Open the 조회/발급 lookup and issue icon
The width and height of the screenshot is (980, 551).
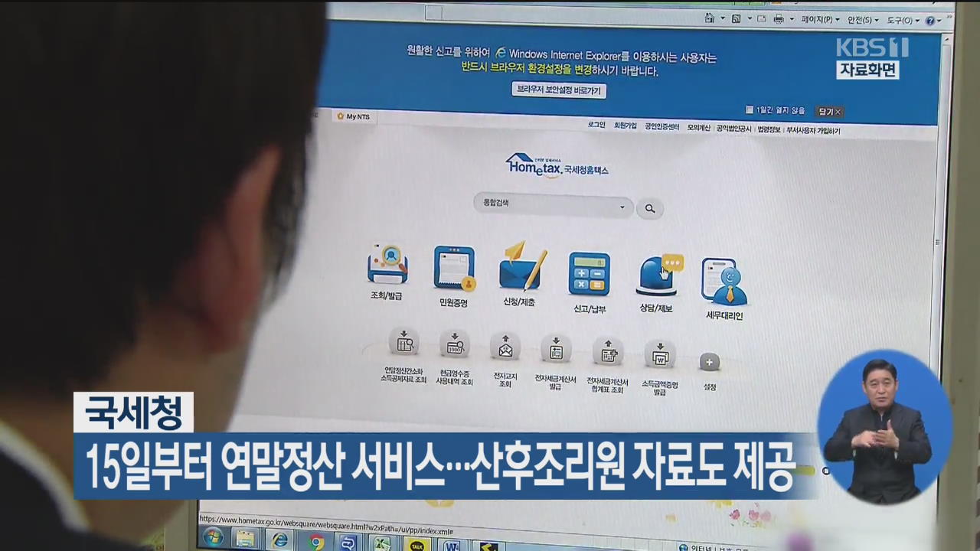pos(387,265)
